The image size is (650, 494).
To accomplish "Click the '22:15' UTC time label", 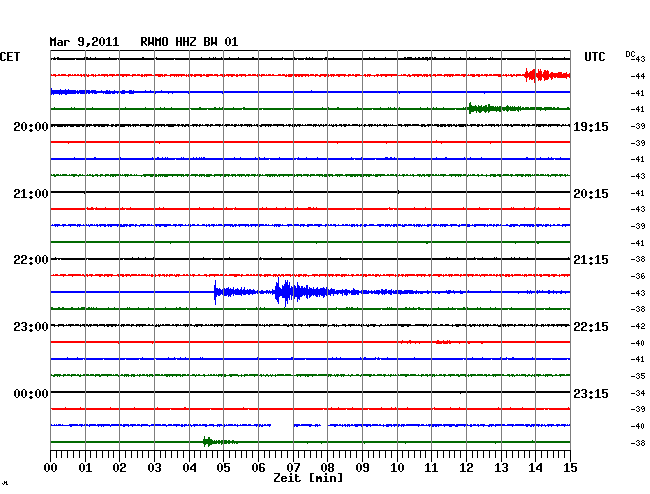I will click(x=591, y=327).
